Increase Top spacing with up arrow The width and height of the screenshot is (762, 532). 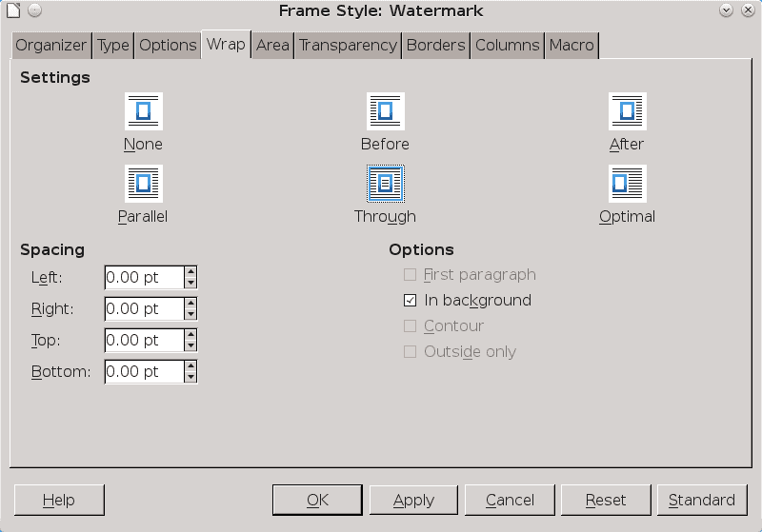(191, 335)
